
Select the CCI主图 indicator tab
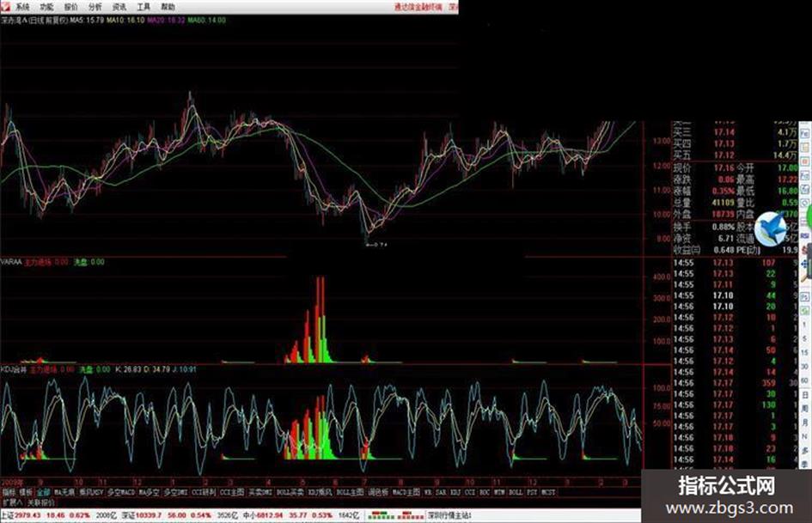233,492
